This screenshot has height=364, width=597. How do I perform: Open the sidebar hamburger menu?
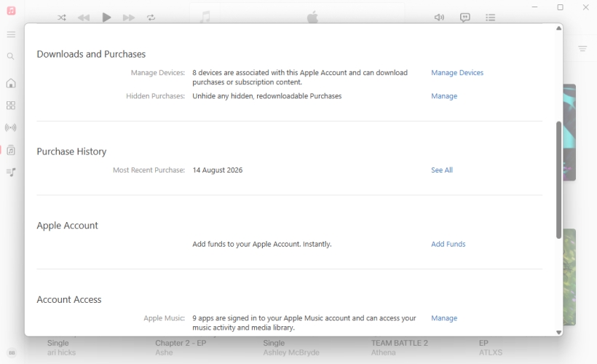[x=11, y=35]
